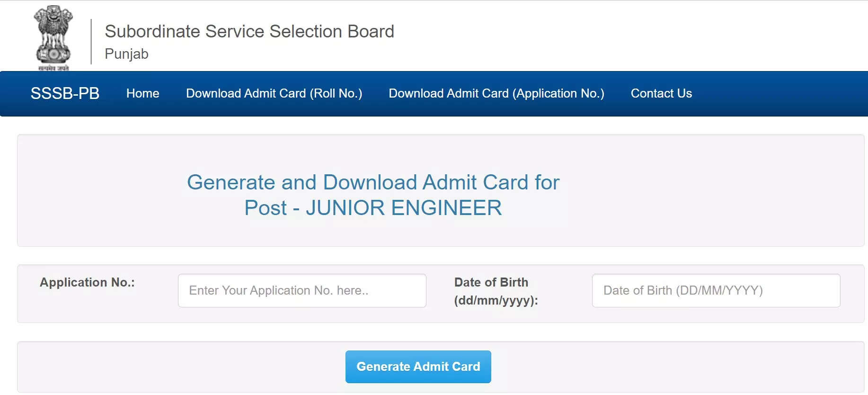Open the Contact Us page

click(661, 93)
